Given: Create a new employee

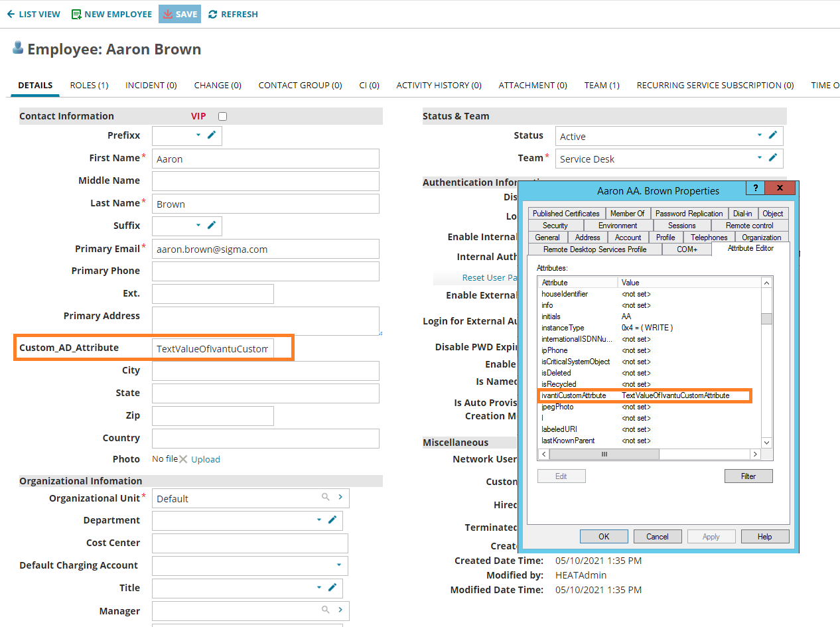Looking at the screenshot, I should (111, 14).
